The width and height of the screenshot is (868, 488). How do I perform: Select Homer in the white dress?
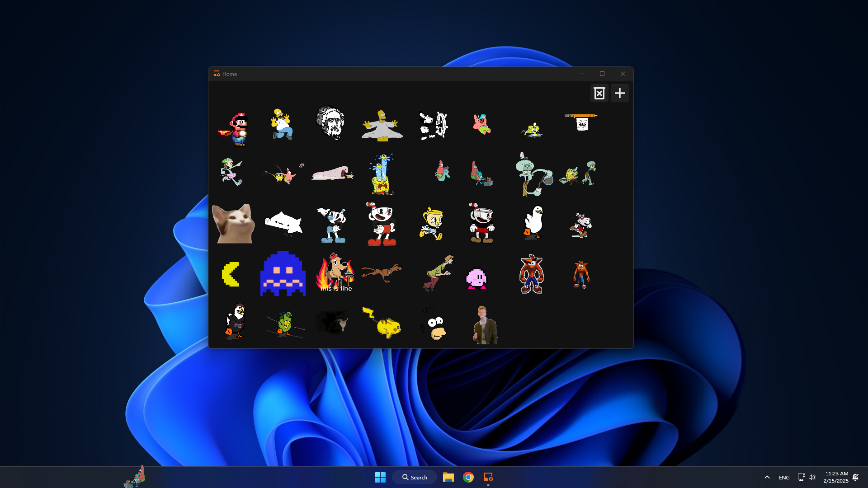[x=382, y=126]
